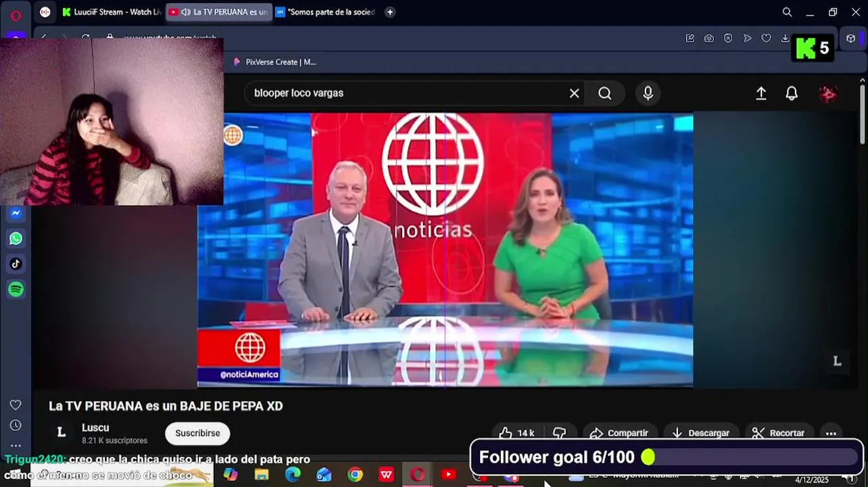Open sidebar more options dots
The image size is (868, 487).
click(16, 445)
